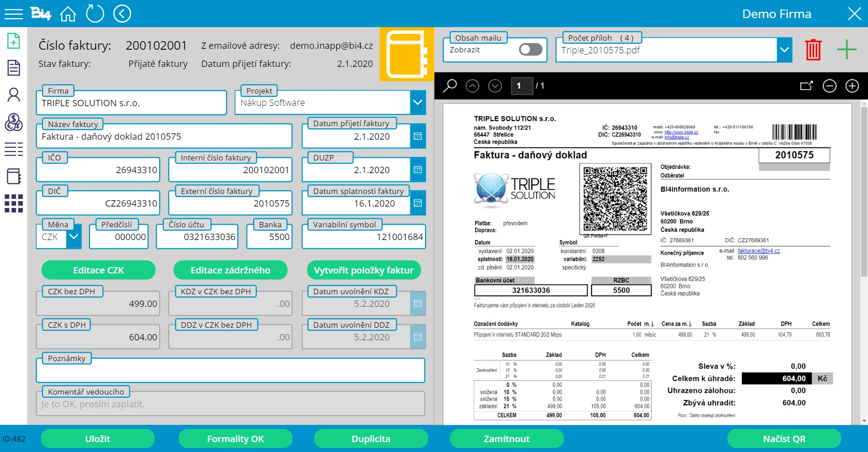Navigate back with the arrow icon

point(122,14)
